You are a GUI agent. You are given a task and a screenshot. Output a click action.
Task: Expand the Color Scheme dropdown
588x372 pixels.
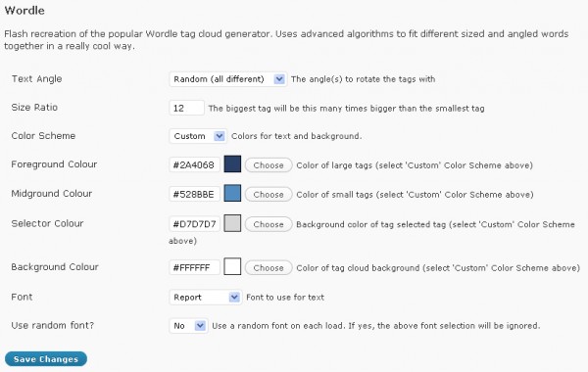197,136
